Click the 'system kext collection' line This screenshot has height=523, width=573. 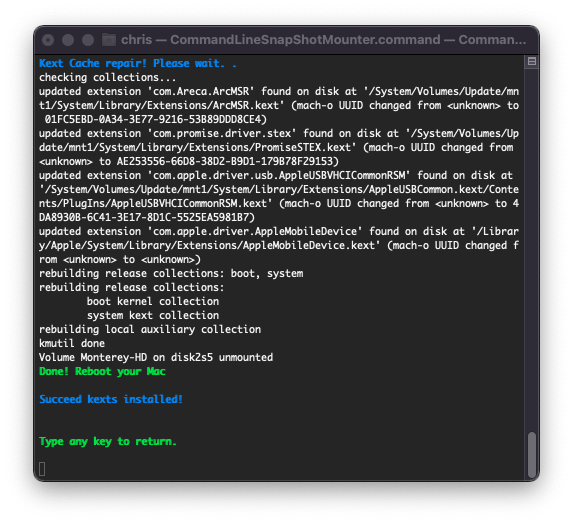click(153, 315)
